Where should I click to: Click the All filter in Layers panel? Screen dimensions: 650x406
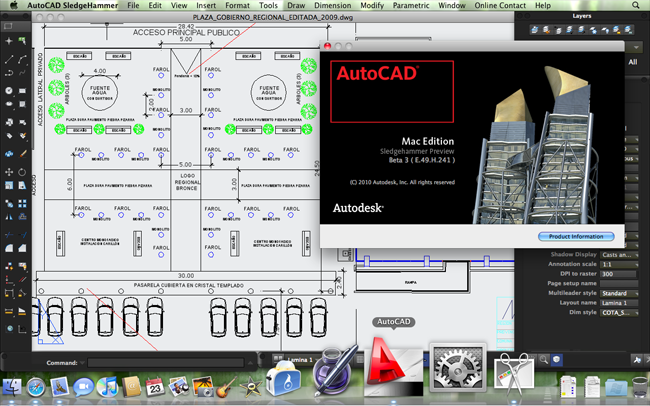[633, 62]
